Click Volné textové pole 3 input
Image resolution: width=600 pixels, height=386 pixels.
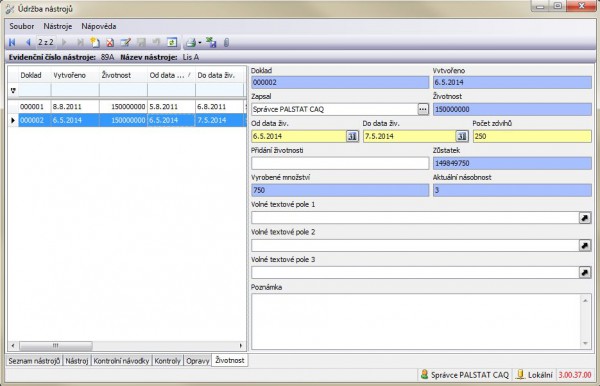click(x=415, y=272)
